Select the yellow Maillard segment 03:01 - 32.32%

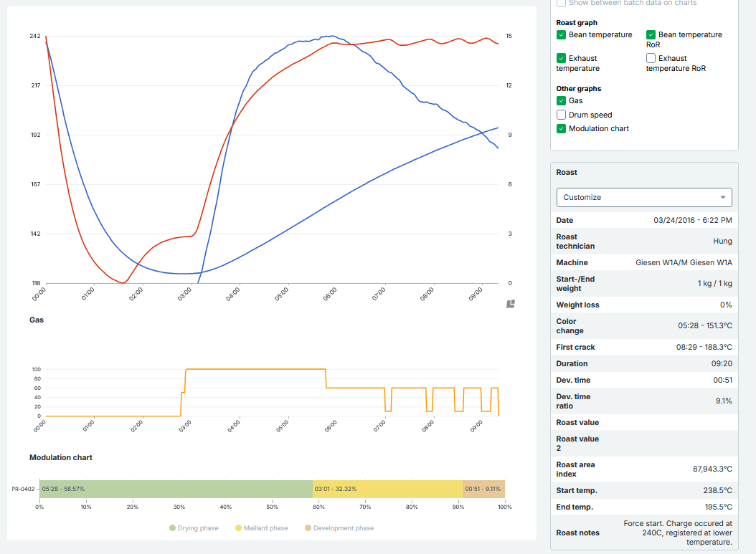[x=387, y=489]
